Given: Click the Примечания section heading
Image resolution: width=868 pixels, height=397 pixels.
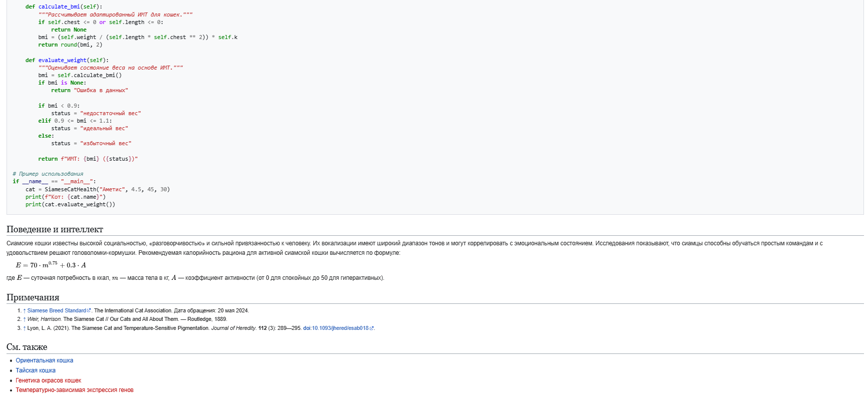Looking at the screenshot, I should click(x=33, y=297).
